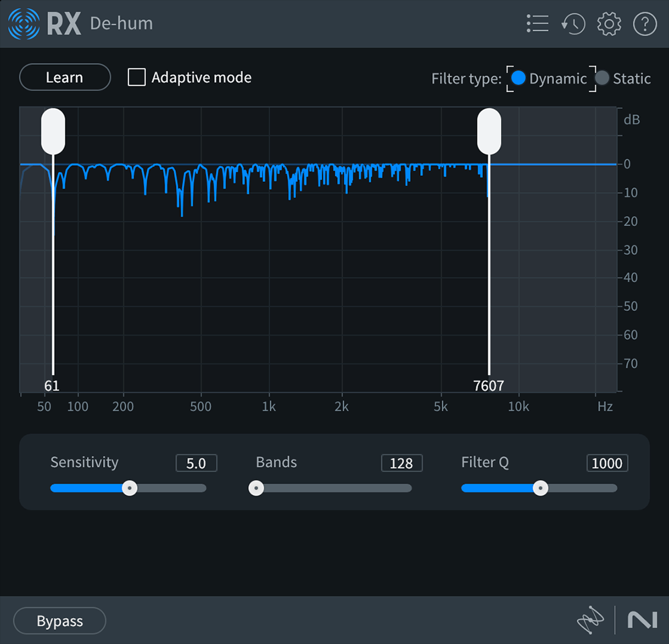Click the Sensitivity slider handle
Screen dimensions: 669x644
129,488
